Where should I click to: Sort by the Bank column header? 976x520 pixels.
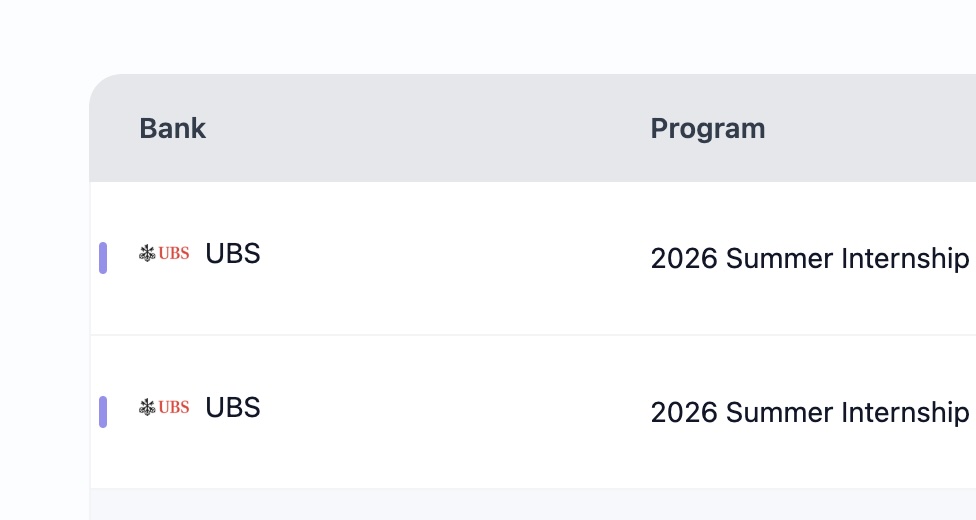click(172, 129)
